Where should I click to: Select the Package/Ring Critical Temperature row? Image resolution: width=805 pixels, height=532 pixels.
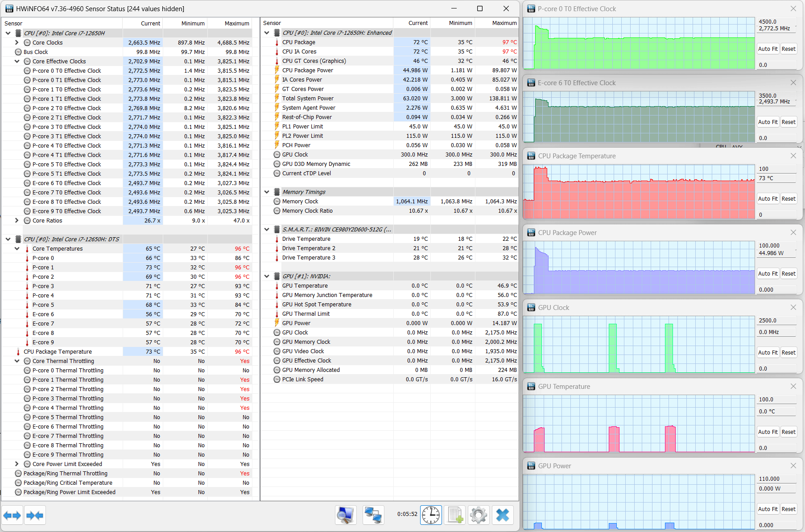(x=127, y=483)
